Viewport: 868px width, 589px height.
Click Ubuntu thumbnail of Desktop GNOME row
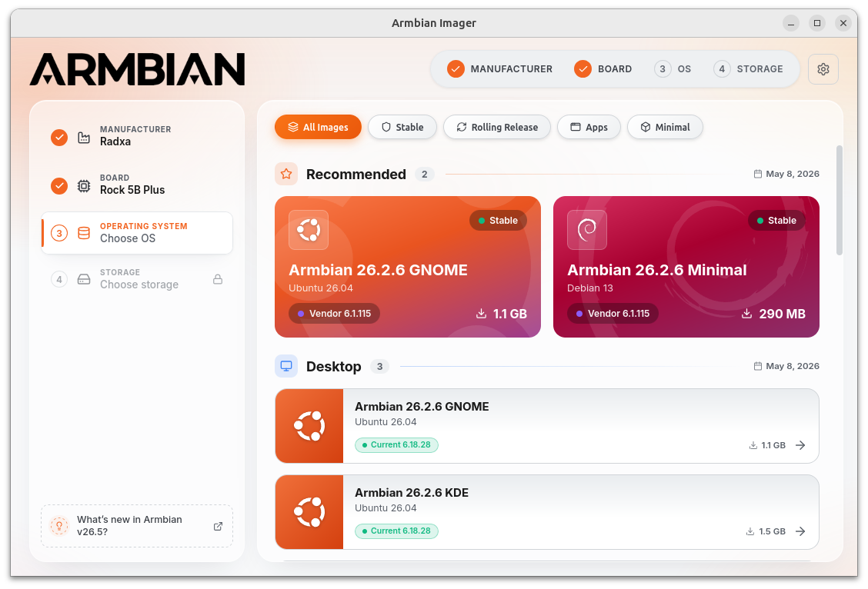pyautogui.click(x=309, y=426)
